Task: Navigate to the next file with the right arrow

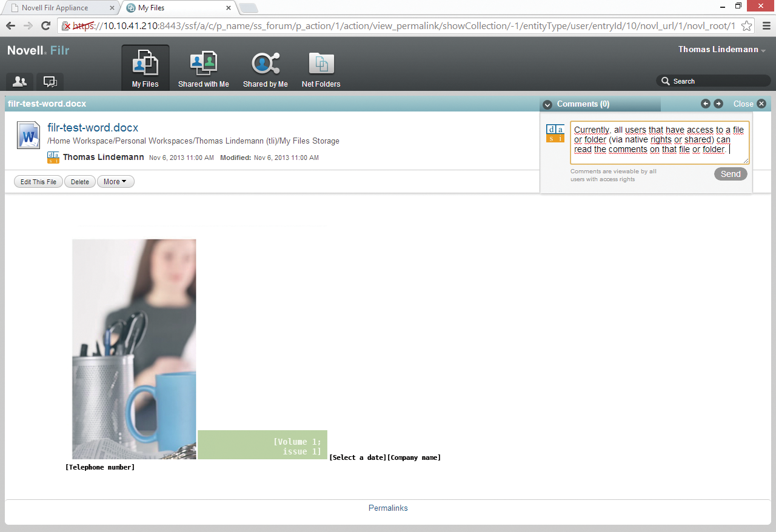Action: click(x=718, y=104)
